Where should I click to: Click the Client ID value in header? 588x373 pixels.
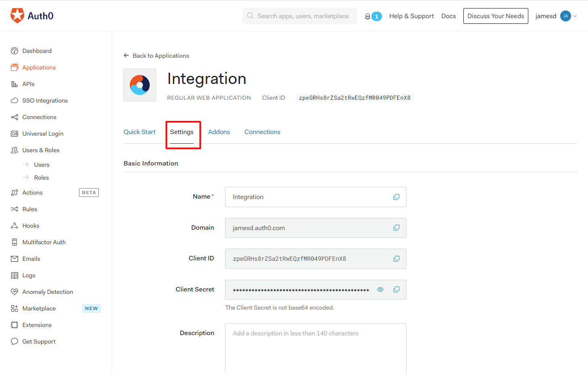[x=354, y=98]
